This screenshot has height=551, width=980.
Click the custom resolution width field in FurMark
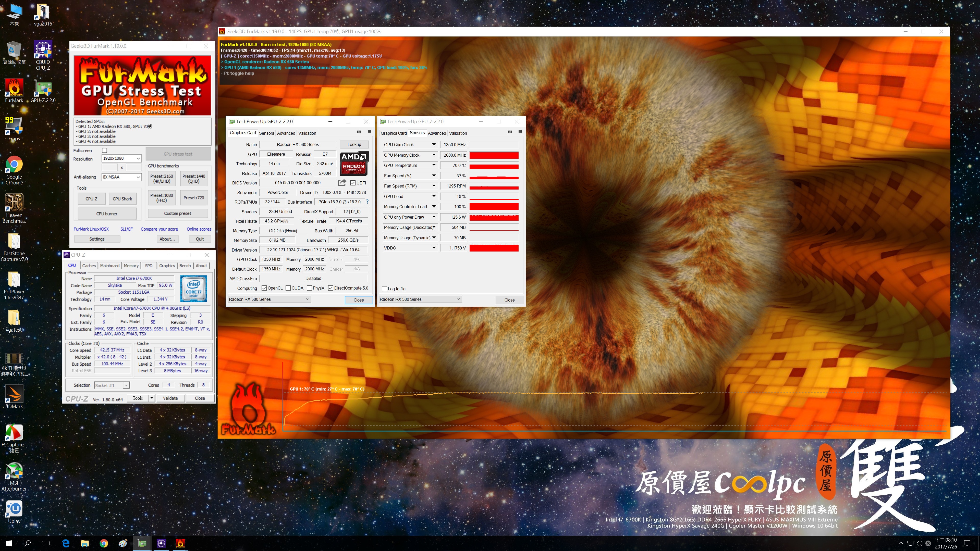click(109, 168)
